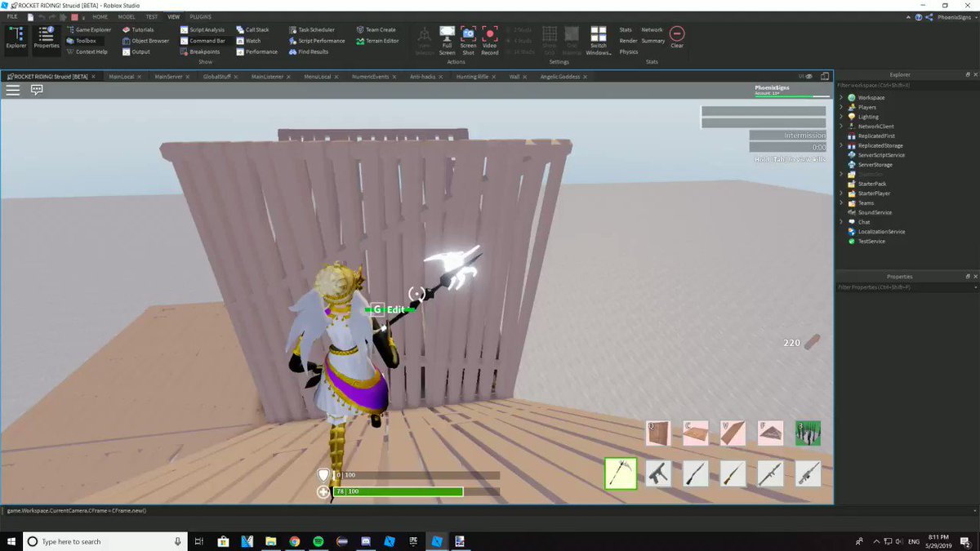
Task: Start Video Record
Action: 489,40
